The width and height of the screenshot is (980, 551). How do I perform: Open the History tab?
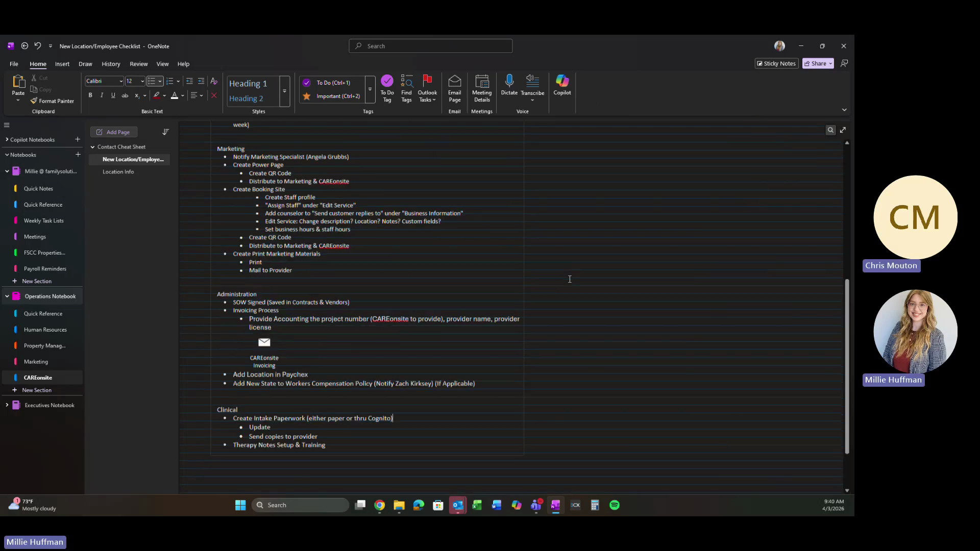(x=111, y=64)
